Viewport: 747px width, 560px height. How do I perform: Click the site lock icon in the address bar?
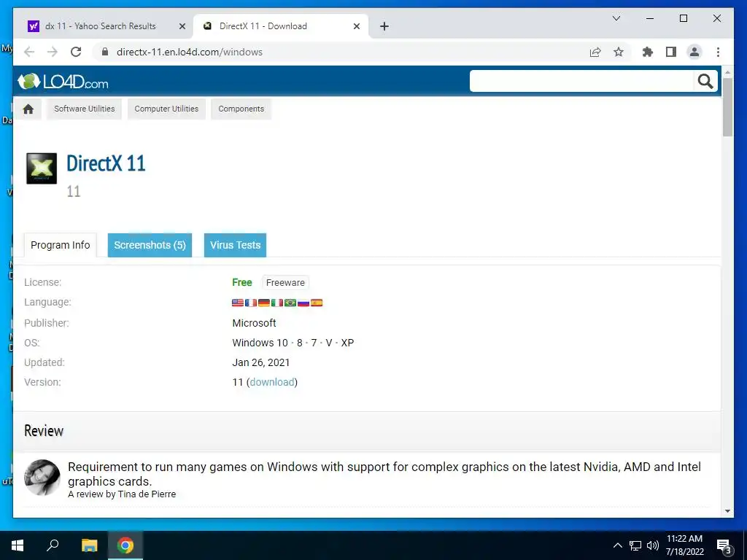[x=105, y=52]
